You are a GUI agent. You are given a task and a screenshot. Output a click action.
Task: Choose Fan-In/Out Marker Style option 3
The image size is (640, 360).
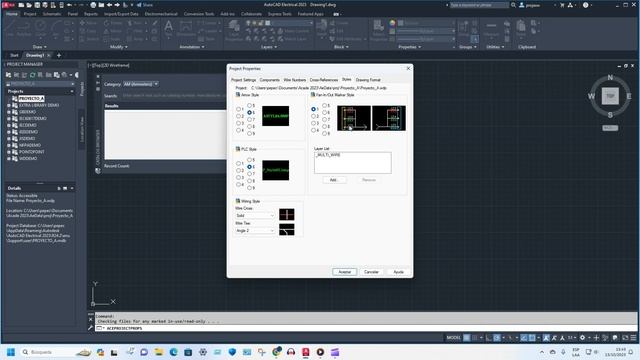click(x=313, y=123)
